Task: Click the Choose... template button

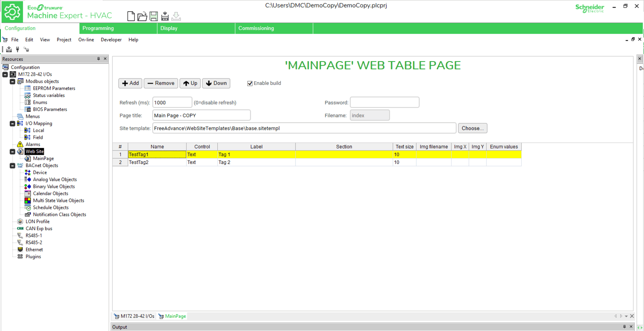Action: coord(473,128)
